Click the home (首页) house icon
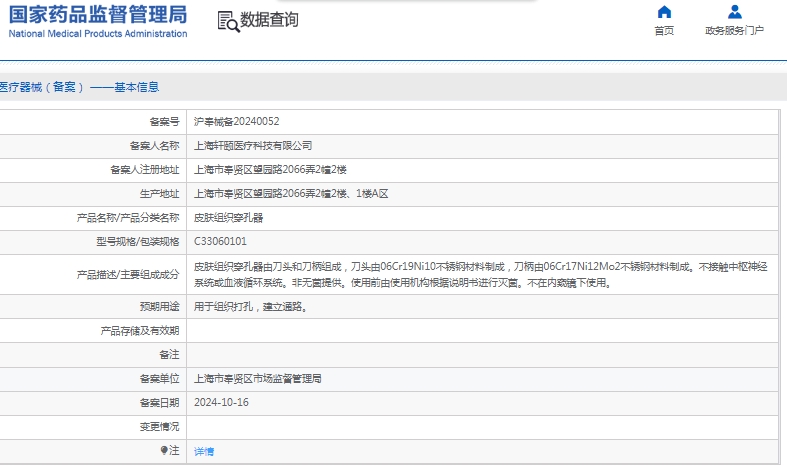The width and height of the screenshot is (787, 470). (x=664, y=12)
